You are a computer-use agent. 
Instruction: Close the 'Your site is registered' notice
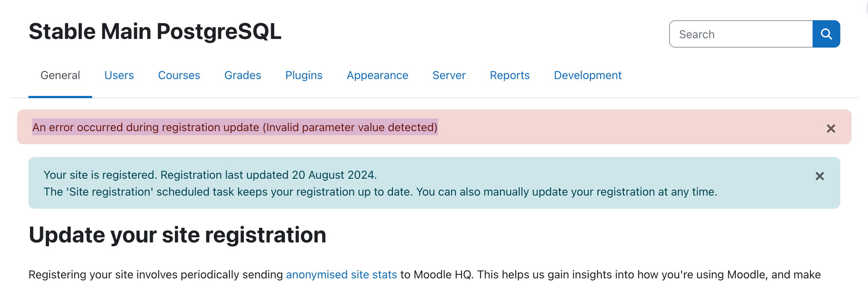pos(820,176)
